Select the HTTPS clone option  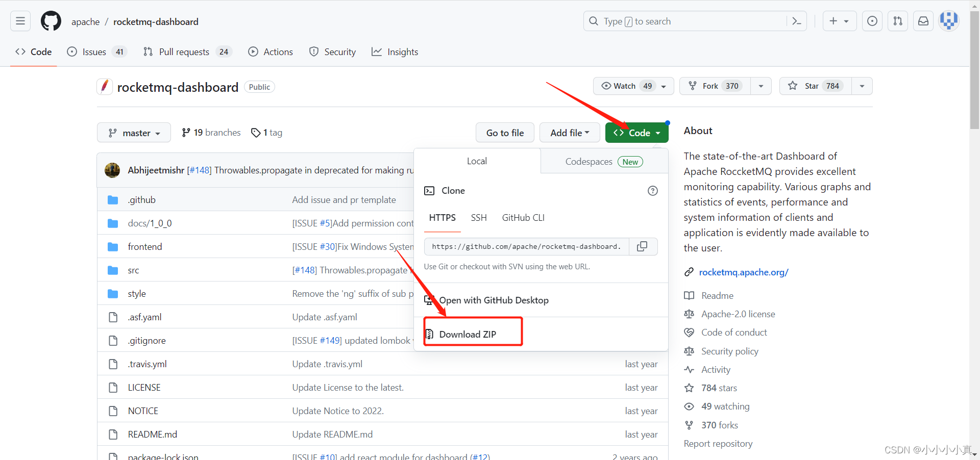pos(443,218)
